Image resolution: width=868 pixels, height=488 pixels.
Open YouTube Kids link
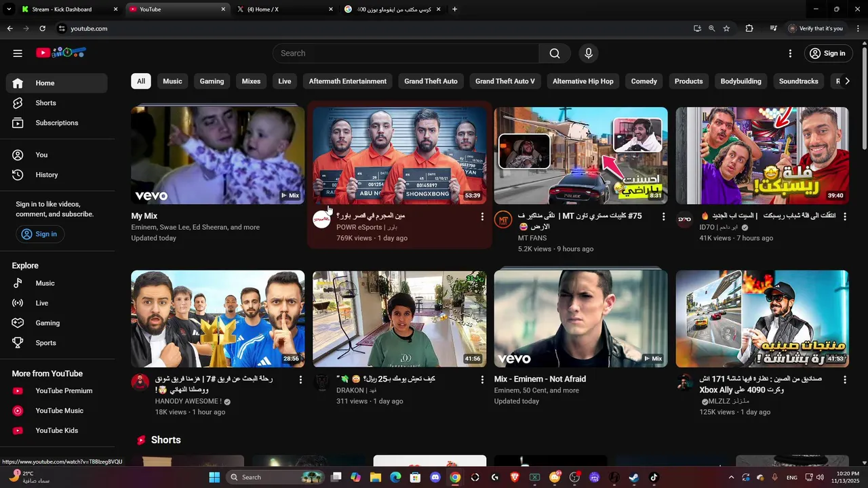point(57,430)
